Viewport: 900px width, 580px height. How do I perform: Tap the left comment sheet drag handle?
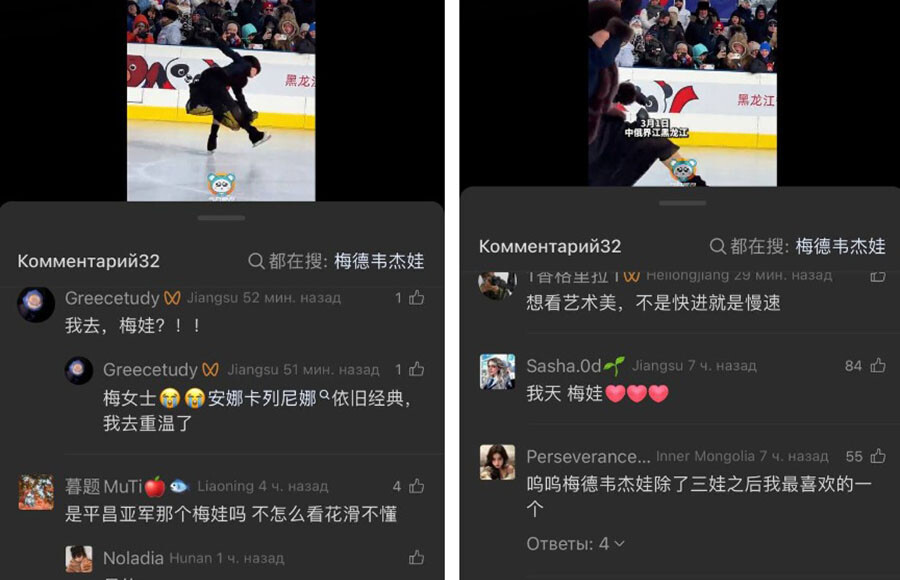click(x=221, y=218)
